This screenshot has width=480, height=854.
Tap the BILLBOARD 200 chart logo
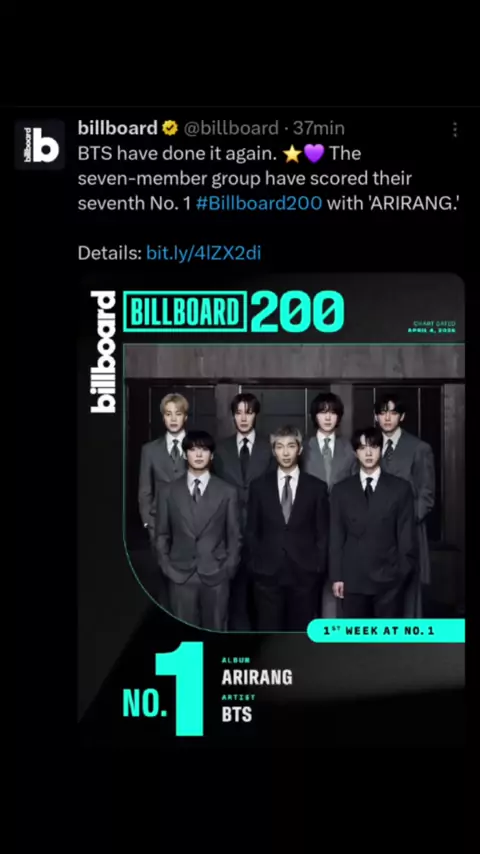(x=234, y=311)
